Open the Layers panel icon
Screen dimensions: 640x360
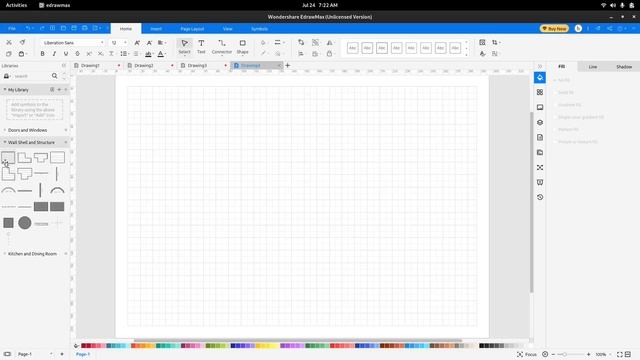540,122
